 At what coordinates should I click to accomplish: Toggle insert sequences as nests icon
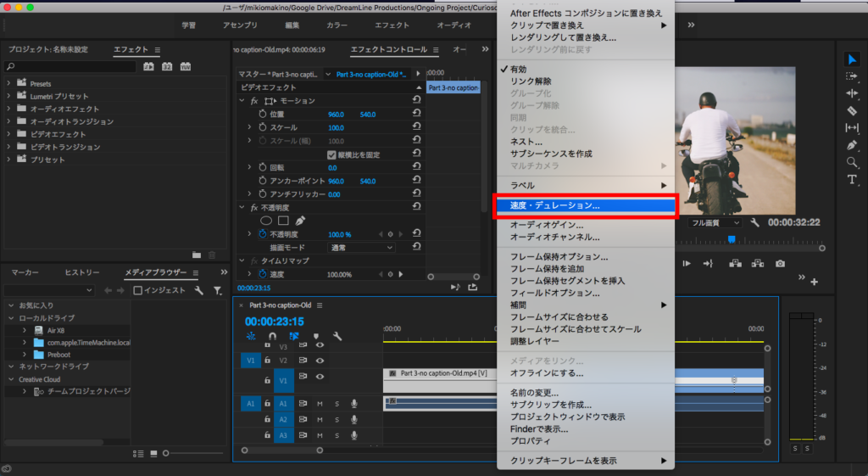(x=251, y=336)
